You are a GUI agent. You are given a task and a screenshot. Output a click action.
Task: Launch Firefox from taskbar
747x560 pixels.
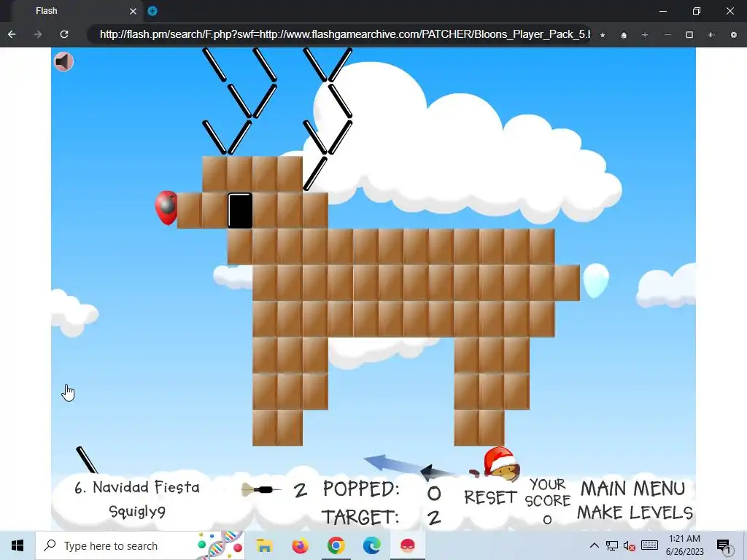300,545
